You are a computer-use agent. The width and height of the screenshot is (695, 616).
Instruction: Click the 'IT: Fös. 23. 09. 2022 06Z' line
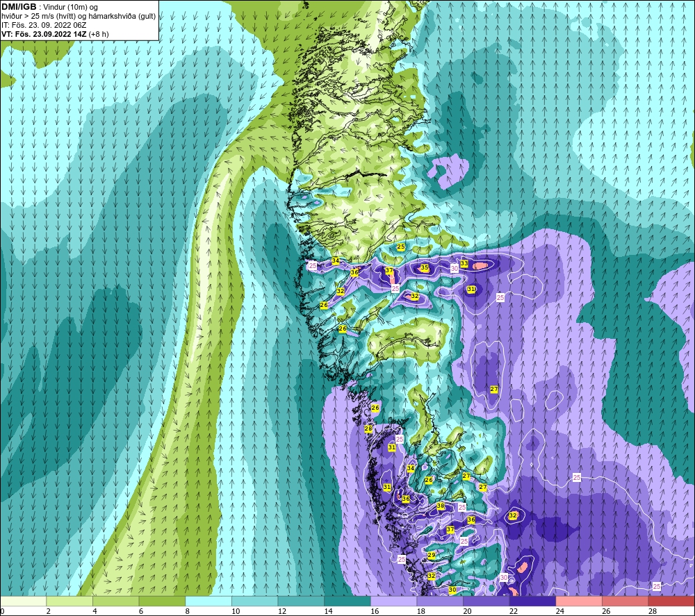click(44, 25)
